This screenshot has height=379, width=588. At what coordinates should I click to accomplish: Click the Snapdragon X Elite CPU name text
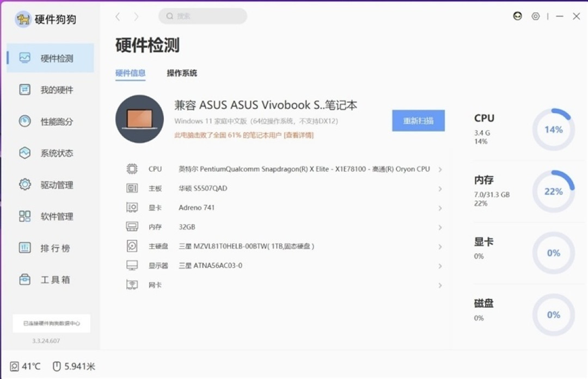point(304,169)
